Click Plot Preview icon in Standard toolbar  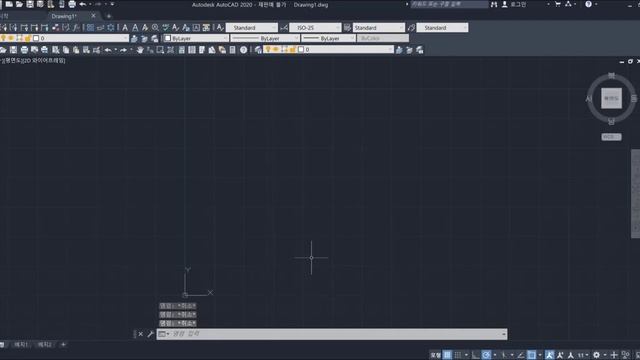[x=34, y=50]
